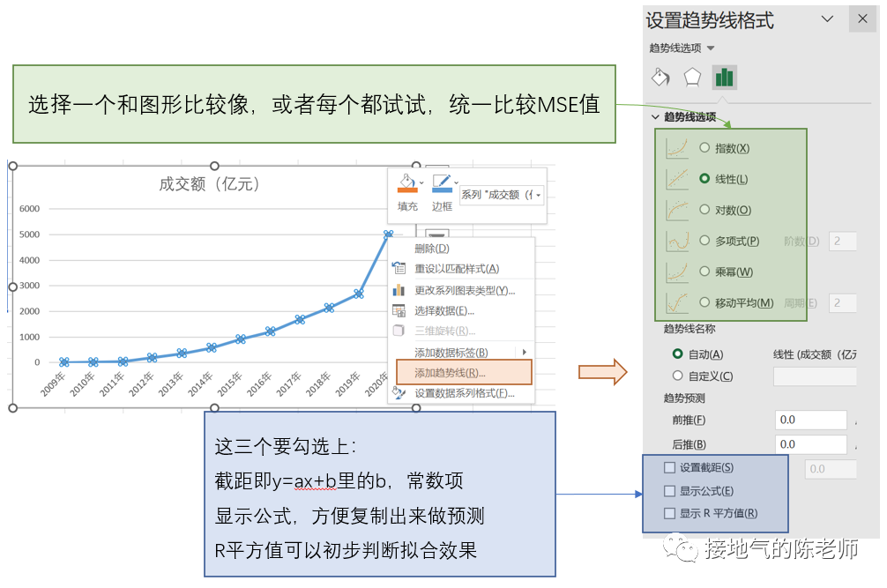The height and width of the screenshot is (588, 887).
Task: Choose 添加趋势线(R) menu item
Action: coord(464,373)
